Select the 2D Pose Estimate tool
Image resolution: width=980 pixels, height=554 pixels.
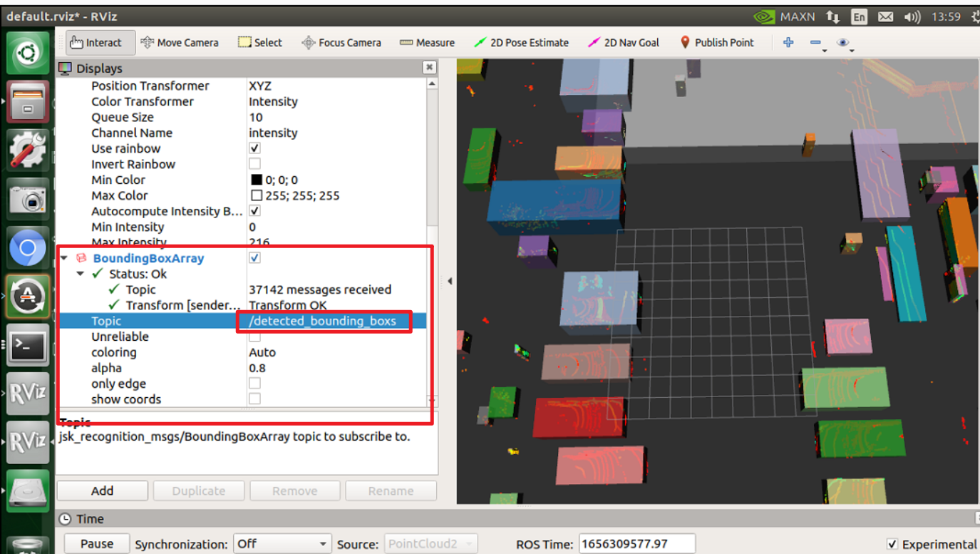click(x=521, y=42)
